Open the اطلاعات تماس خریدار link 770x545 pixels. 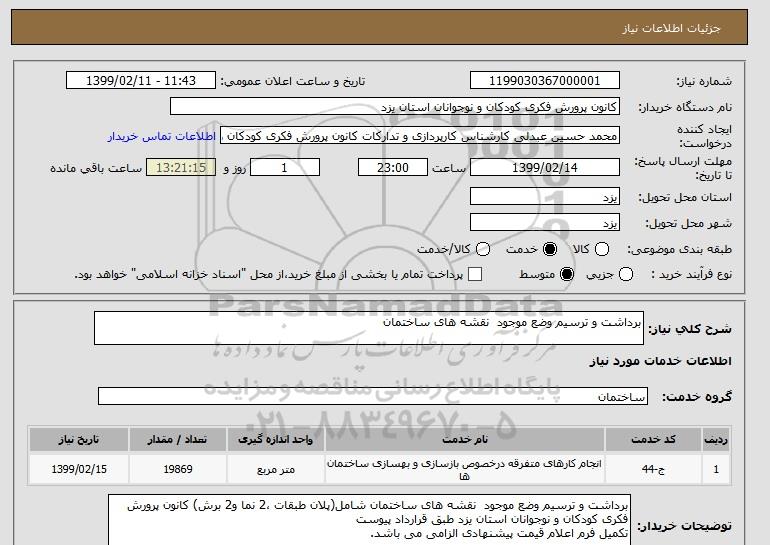tap(162, 136)
